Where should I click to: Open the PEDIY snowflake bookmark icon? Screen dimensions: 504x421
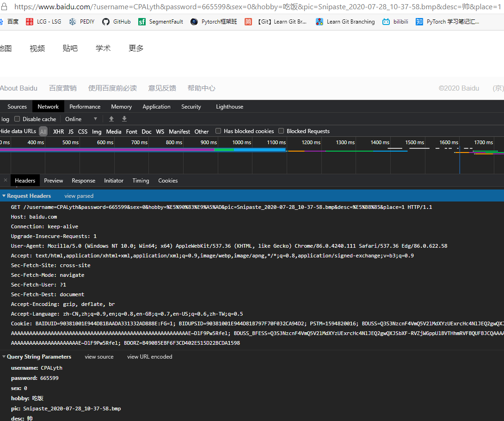pos(73,22)
